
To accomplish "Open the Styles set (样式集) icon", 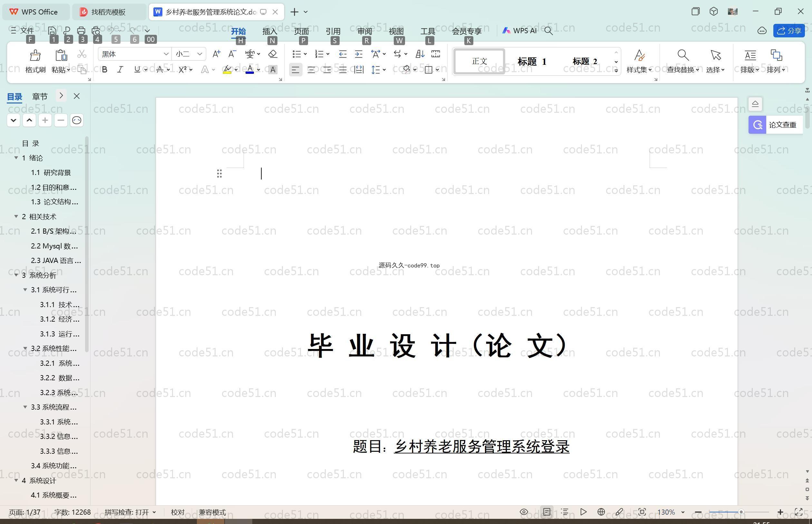I will coord(639,55).
